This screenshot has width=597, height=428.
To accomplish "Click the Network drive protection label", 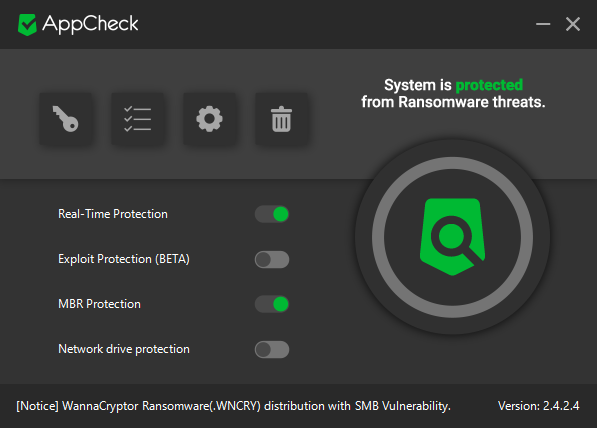I will click(124, 349).
